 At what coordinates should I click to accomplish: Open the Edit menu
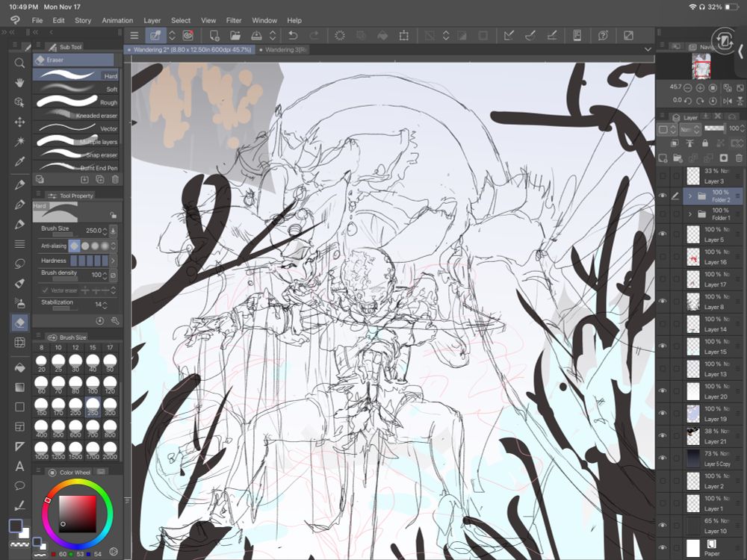[x=58, y=20]
